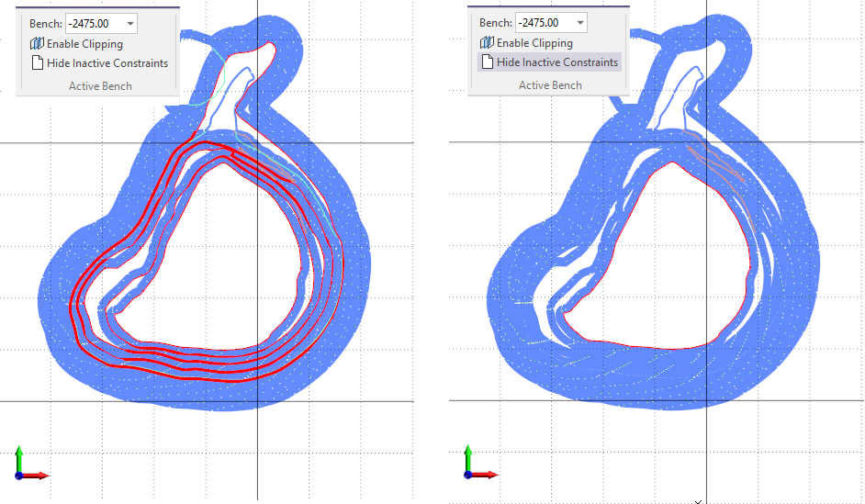Toggle Hide Inactive Constraints text in left panel
Viewport: 865px width, 504px height.
107,63
